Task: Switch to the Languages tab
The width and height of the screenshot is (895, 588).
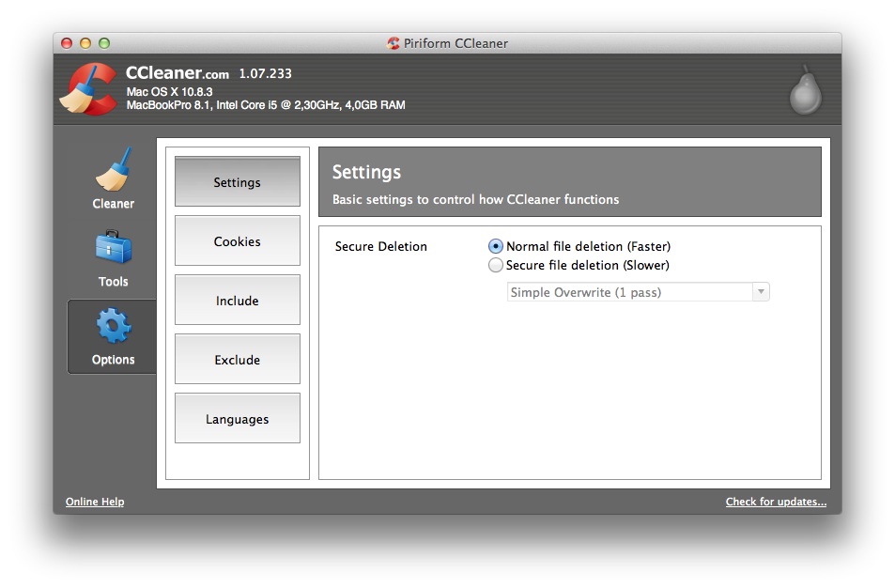Action: point(237,418)
